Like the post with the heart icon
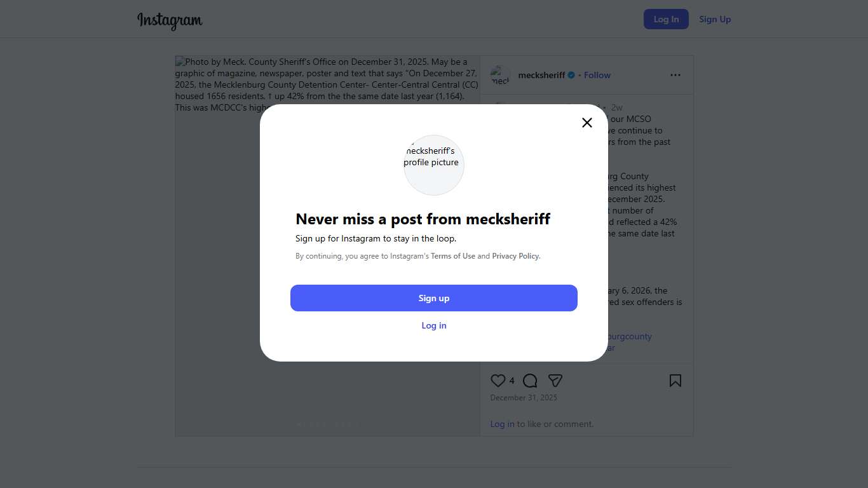 point(498,381)
